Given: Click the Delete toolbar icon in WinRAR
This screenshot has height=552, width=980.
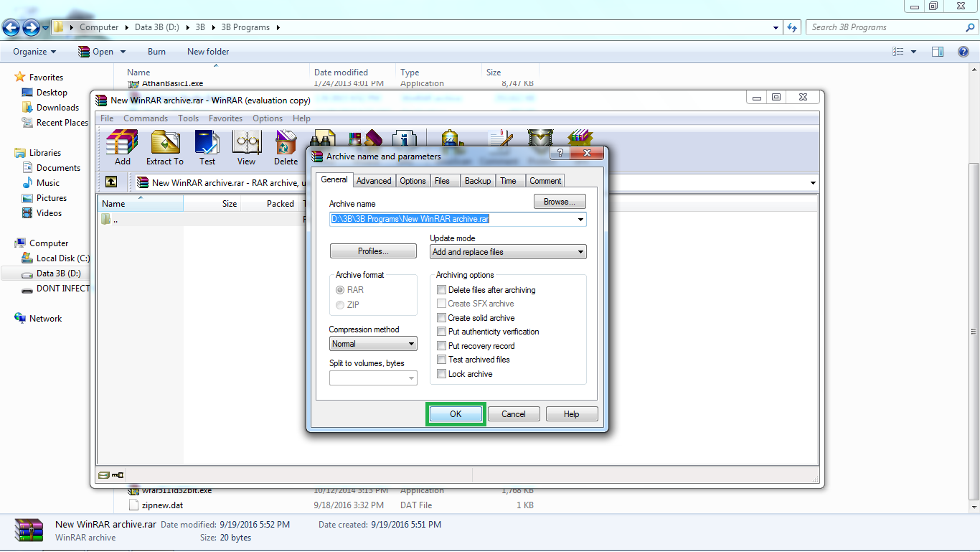Looking at the screenshot, I should (x=286, y=148).
